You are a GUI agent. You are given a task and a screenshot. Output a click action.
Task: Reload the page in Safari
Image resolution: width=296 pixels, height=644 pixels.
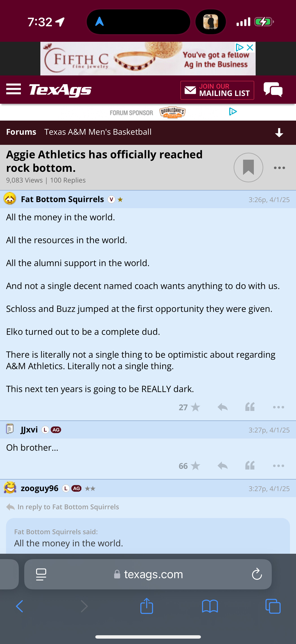click(x=257, y=574)
